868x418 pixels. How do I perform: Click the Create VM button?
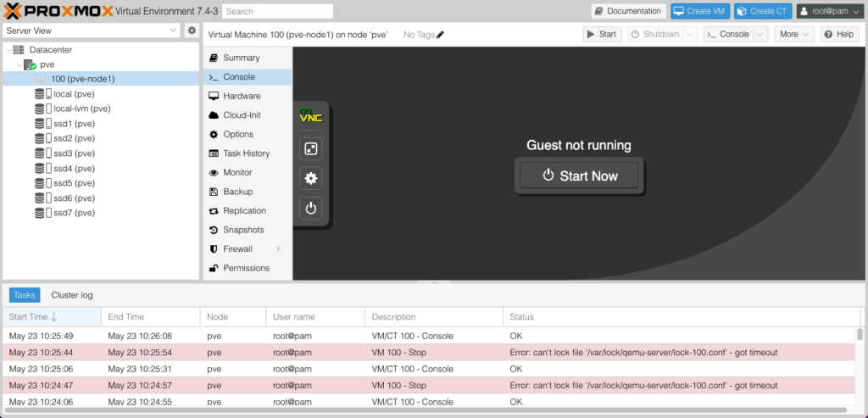point(700,11)
